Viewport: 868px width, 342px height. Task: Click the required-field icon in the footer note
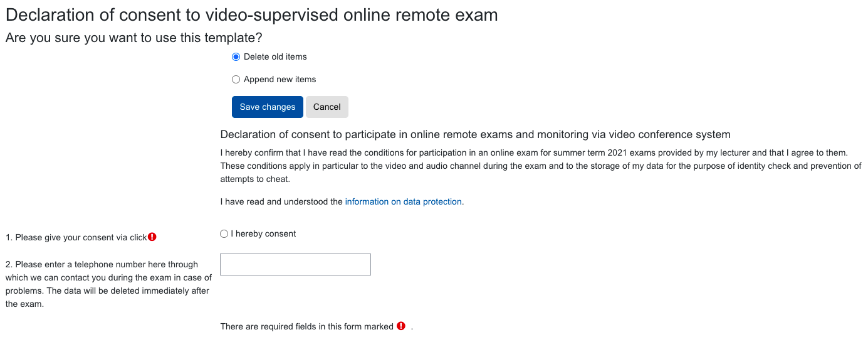tap(401, 326)
